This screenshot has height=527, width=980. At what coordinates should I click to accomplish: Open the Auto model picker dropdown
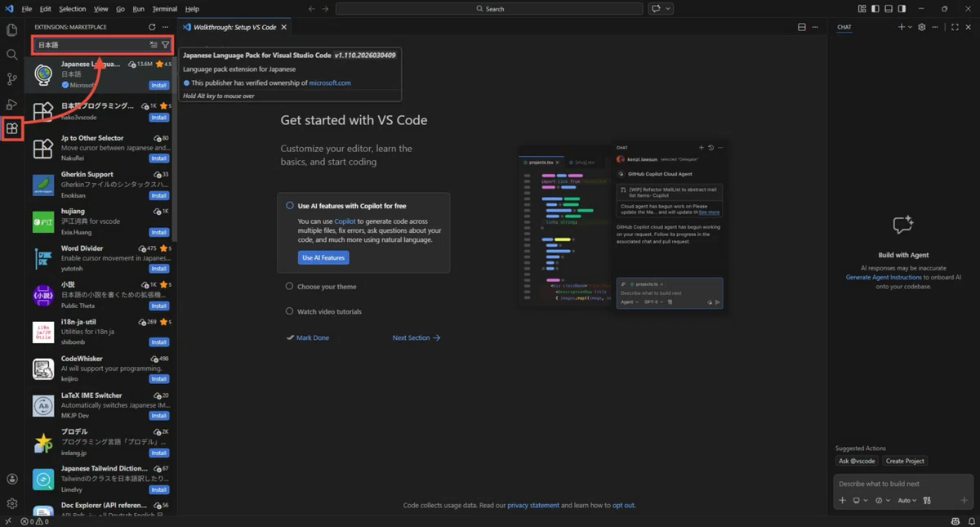click(x=907, y=500)
